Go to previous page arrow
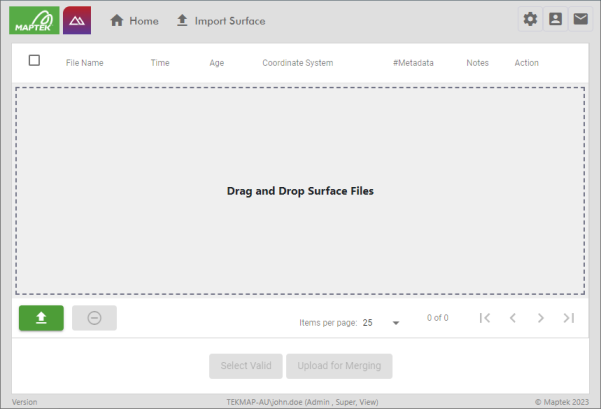The image size is (601, 409). (x=512, y=318)
